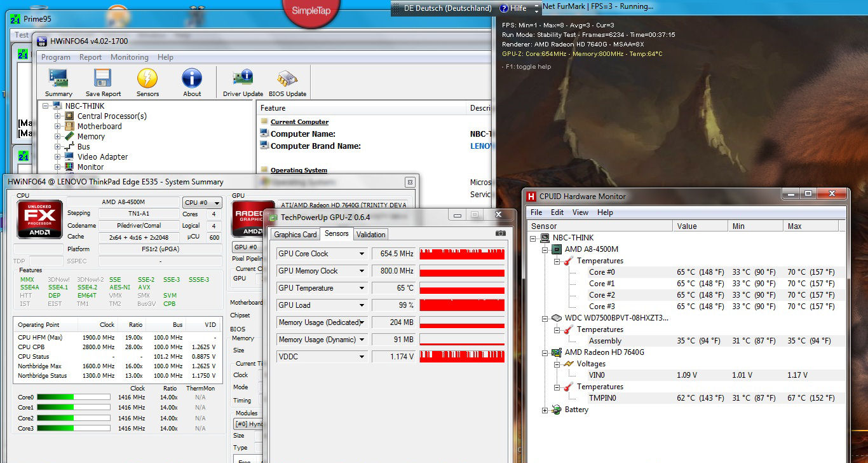This screenshot has height=463, width=868.
Task: Collapse the AMD A8-4500M node in Hardware Monitor
Action: pyautogui.click(x=545, y=250)
